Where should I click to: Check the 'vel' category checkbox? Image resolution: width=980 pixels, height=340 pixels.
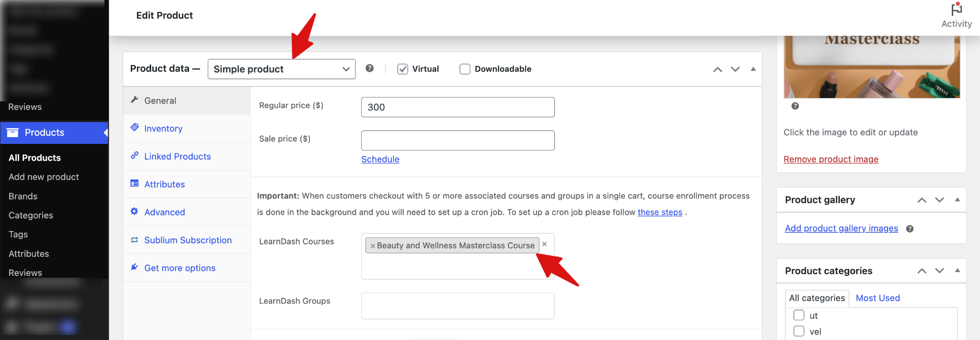click(799, 331)
